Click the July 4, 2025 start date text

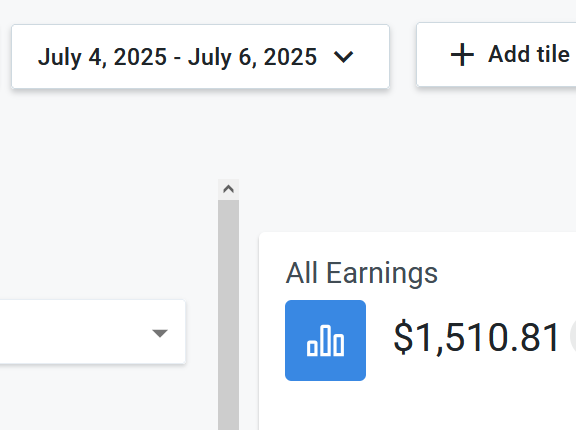click(102, 57)
